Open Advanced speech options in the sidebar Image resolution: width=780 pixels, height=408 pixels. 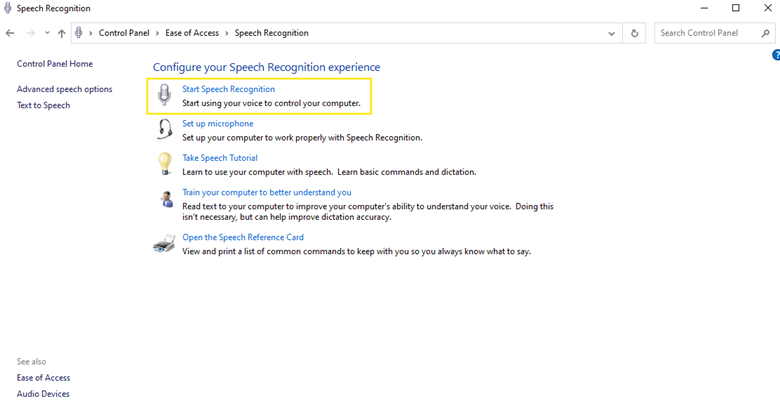(64, 89)
